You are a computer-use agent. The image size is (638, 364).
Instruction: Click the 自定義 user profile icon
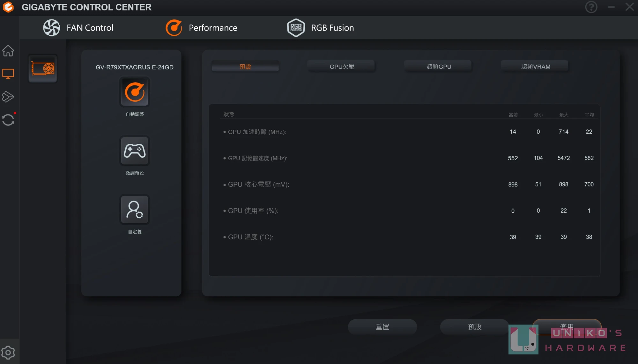pyautogui.click(x=135, y=209)
